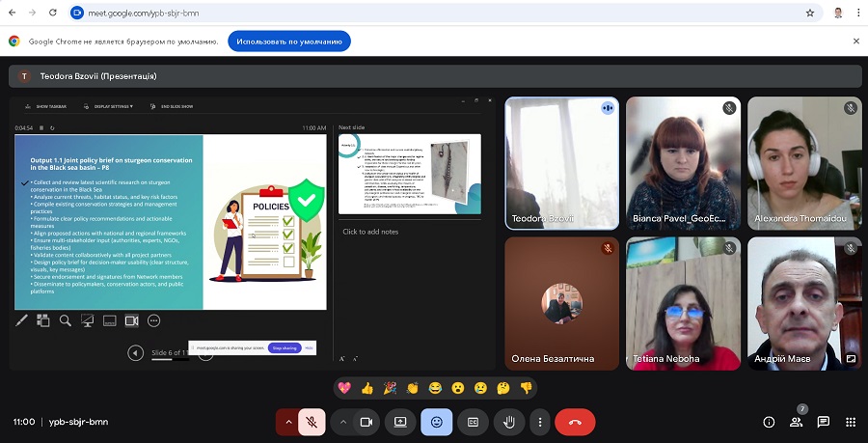Viewport: 868px width, 443px height.
Task: Unmute the microphone in call controls
Action: pyautogui.click(x=312, y=422)
